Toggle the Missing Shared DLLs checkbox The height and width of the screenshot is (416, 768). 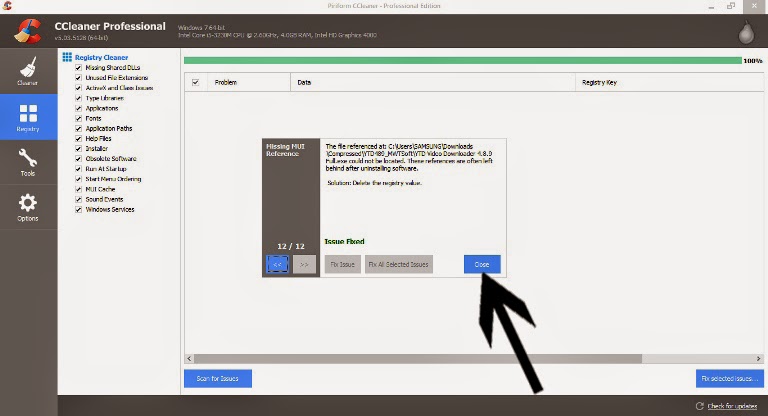click(x=78, y=68)
